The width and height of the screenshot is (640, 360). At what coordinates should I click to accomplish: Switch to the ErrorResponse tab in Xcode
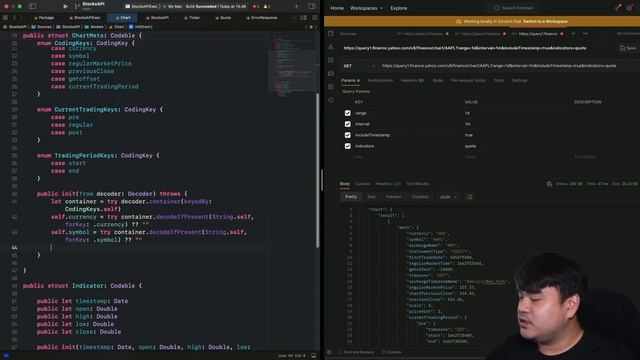pyautogui.click(x=262, y=18)
